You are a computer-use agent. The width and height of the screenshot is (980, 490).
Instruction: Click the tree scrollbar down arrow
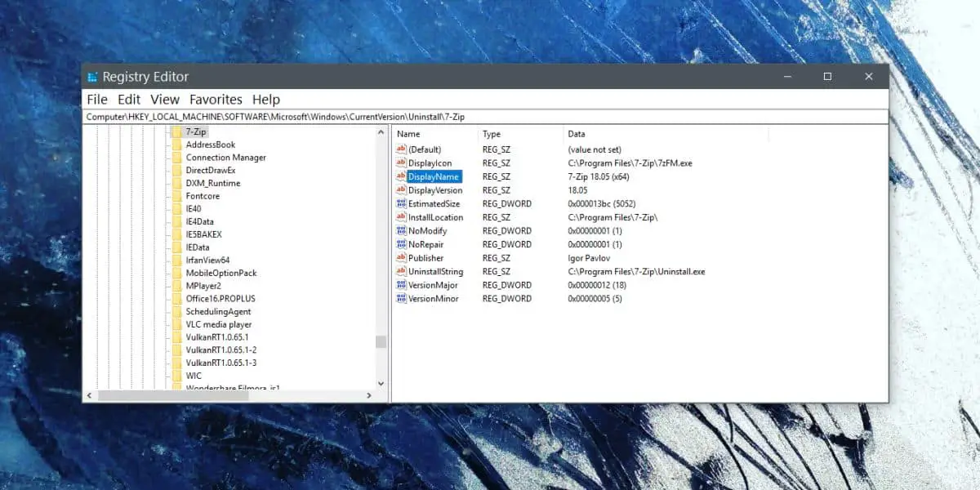point(381,383)
